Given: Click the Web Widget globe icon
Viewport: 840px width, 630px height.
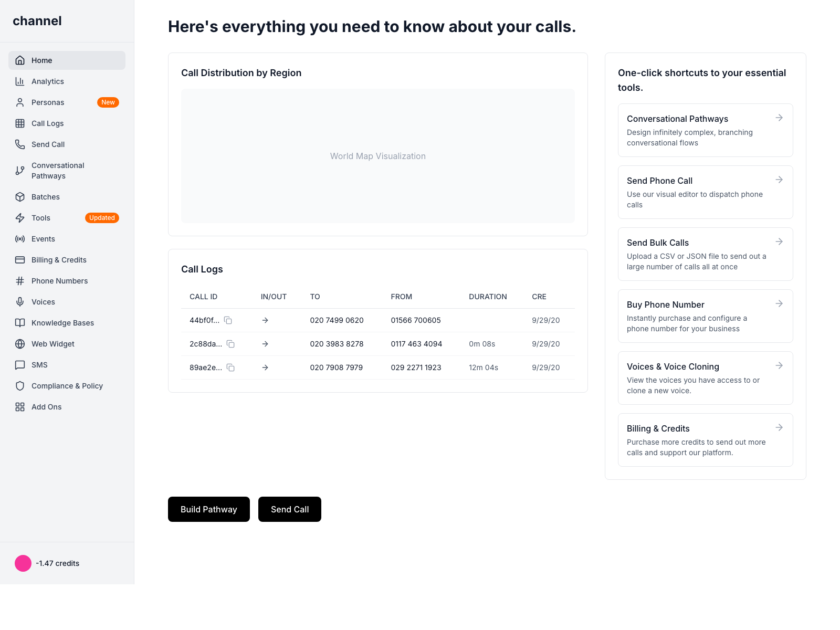Looking at the screenshot, I should (20, 344).
